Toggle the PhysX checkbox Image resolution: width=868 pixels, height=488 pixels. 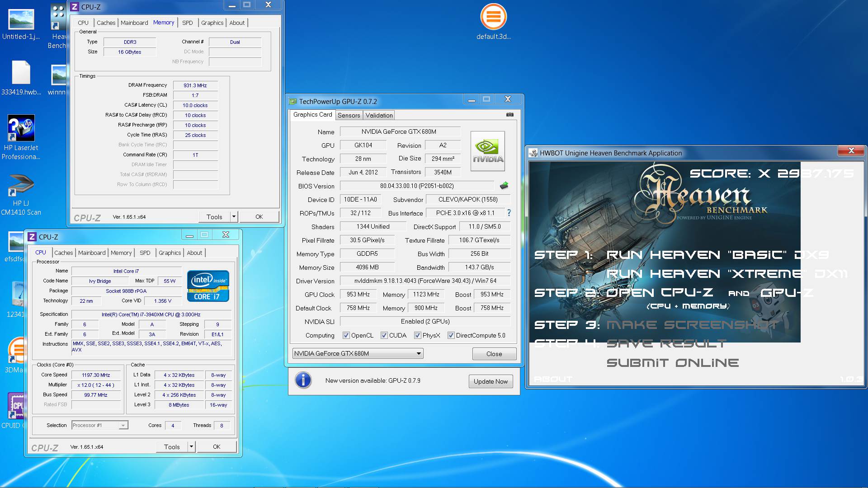(418, 335)
